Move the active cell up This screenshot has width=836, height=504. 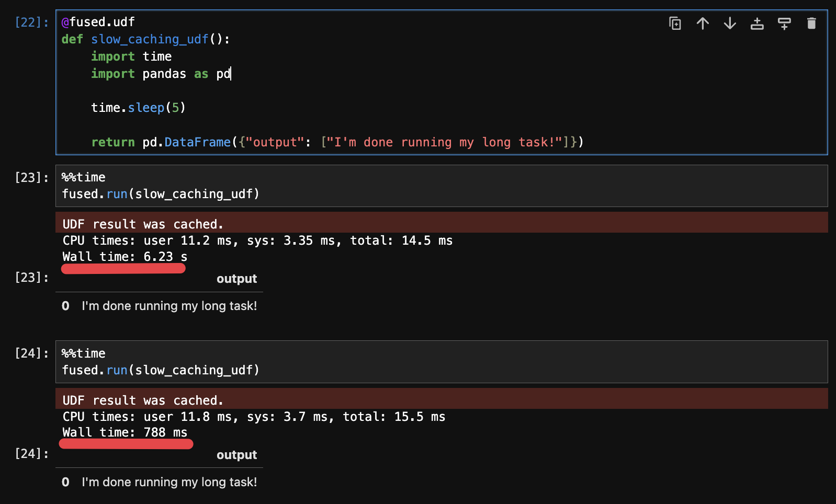[x=703, y=24]
